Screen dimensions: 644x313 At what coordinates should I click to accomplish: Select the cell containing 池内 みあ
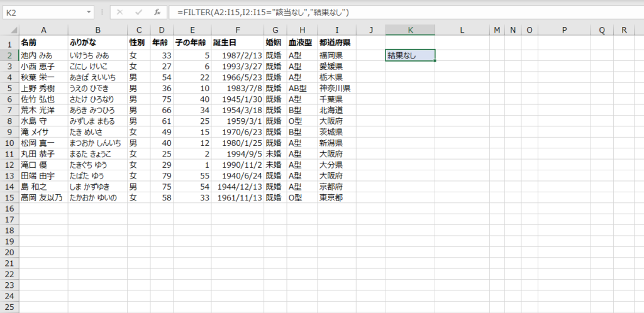click(x=43, y=55)
